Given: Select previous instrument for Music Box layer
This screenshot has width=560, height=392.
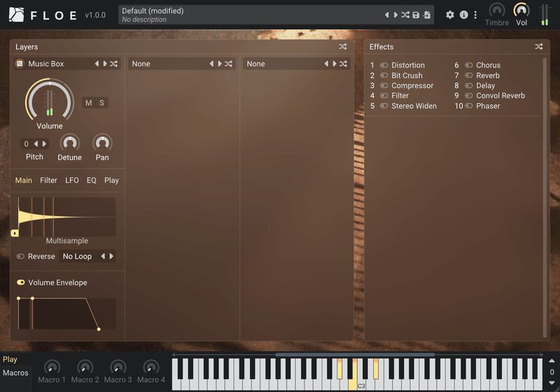Looking at the screenshot, I should 97,64.
